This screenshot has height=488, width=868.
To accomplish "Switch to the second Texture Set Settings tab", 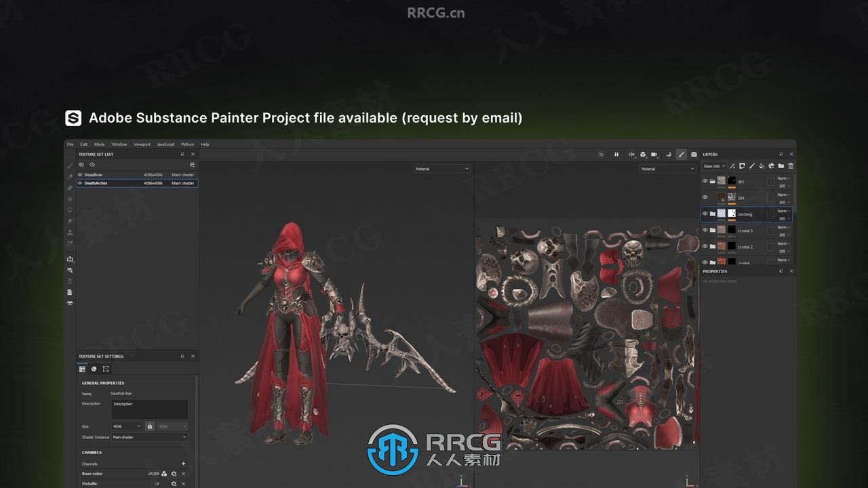I will click(94, 369).
